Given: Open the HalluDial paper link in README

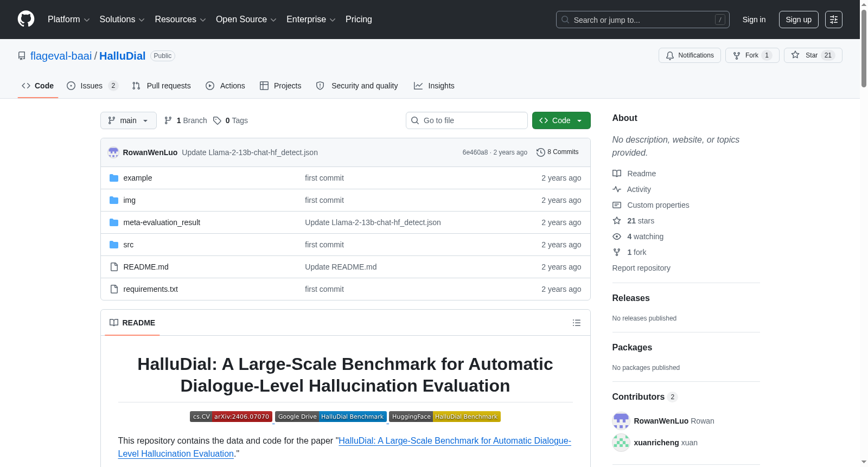Looking at the screenshot, I should (344, 447).
